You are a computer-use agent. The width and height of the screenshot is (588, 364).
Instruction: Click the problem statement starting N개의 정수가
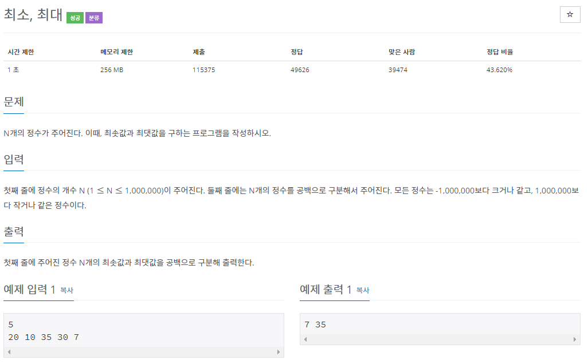pos(137,133)
